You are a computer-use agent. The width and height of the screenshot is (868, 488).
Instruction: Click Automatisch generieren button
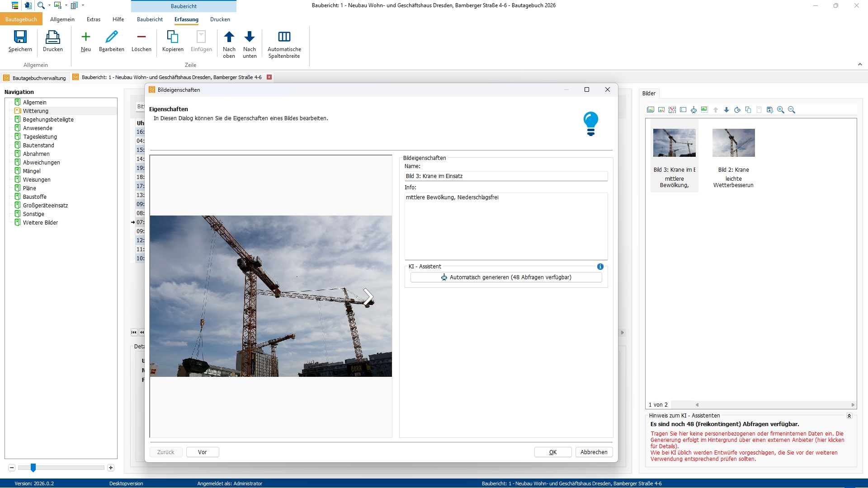[x=506, y=277]
